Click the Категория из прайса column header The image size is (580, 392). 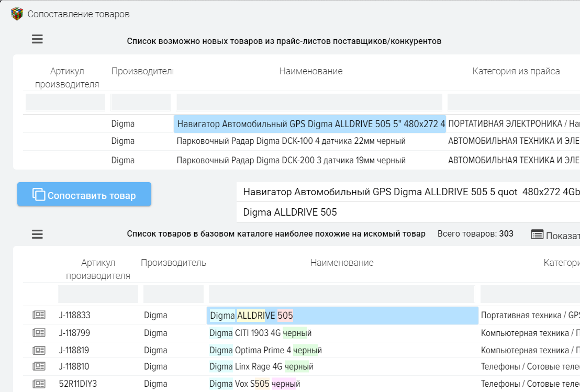(516, 71)
